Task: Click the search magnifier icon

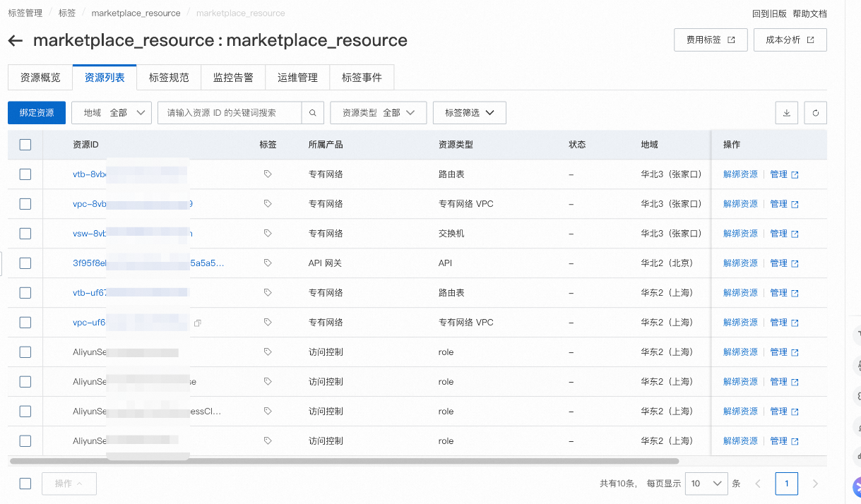Action: click(x=313, y=113)
